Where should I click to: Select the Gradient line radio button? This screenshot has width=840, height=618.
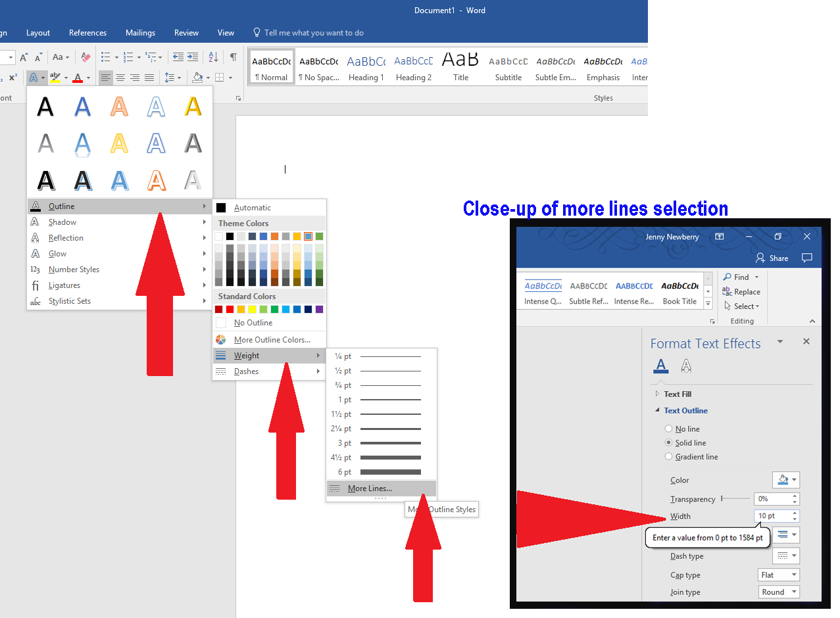pyautogui.click(x=669, y=456)
